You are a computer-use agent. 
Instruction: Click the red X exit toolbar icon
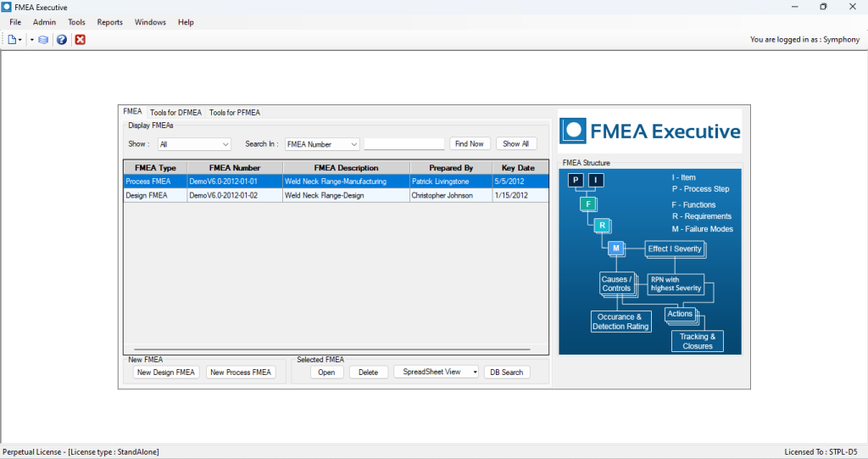click(x=80, y=40)
